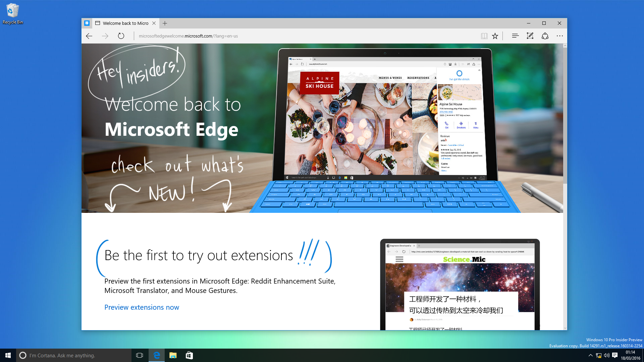Click the new tab plus button
This screenshot has width=644, height=362.
(165, 23)
